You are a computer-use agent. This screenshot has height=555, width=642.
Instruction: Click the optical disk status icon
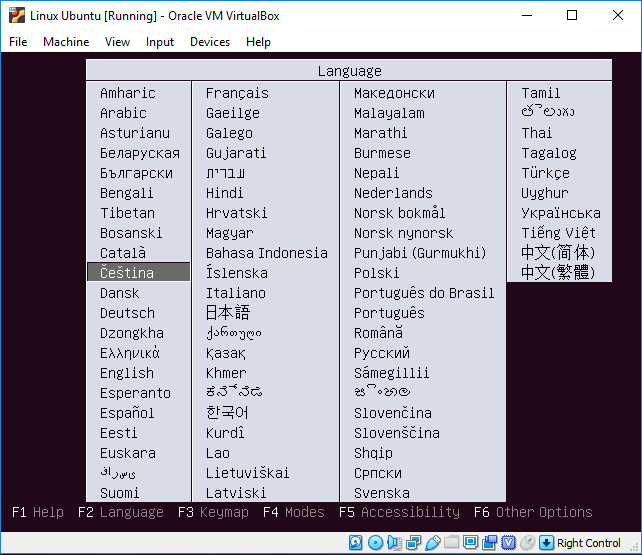pos(375,543)
